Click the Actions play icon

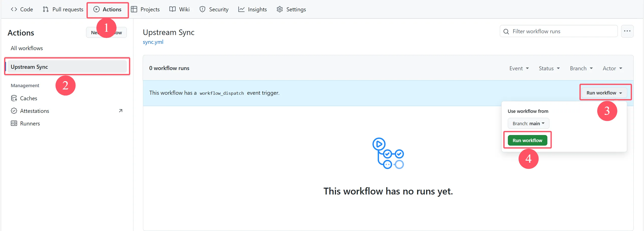point(96,9)
